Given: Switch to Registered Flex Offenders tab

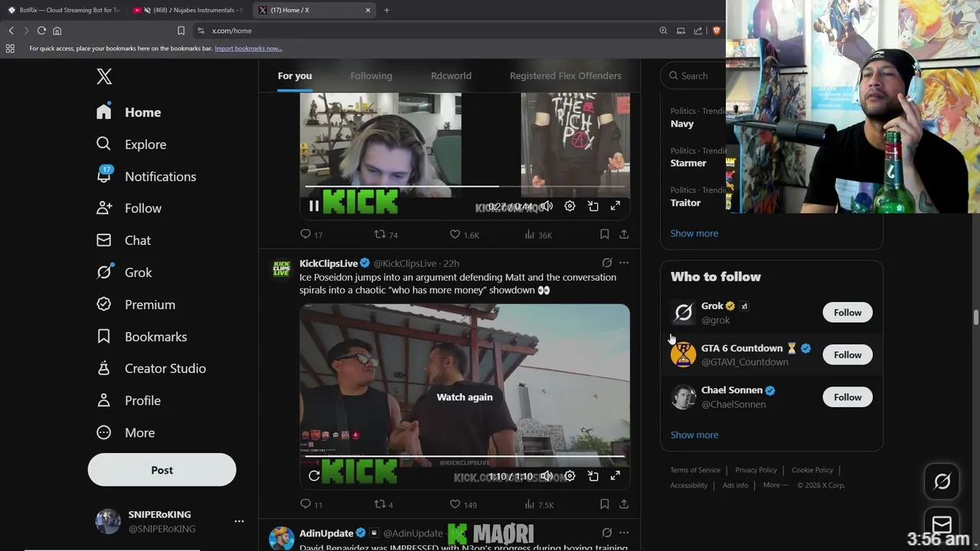Looking at the screenshot, I should pos(566,76).
